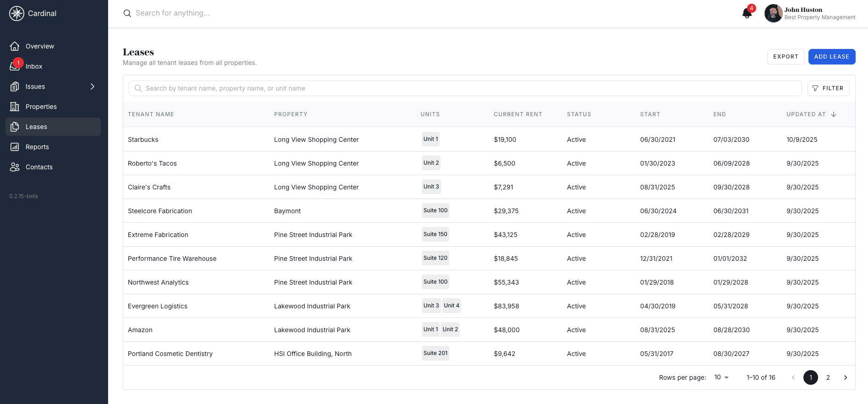Click HSI Office Building, North cell
868x404 pixels.
click(x=313, y=354)
